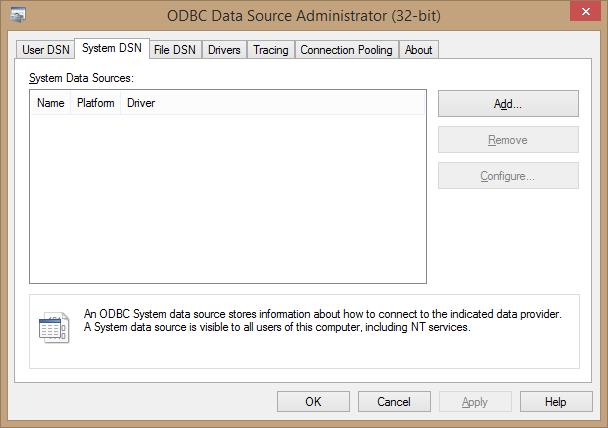This screenshot has height=428, width=608.
Task: Open Help for this dialog
Action: pos(556,402)
